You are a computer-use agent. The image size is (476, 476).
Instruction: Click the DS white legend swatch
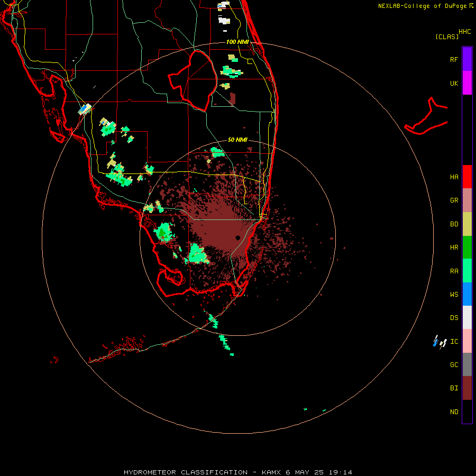[467, 317]
